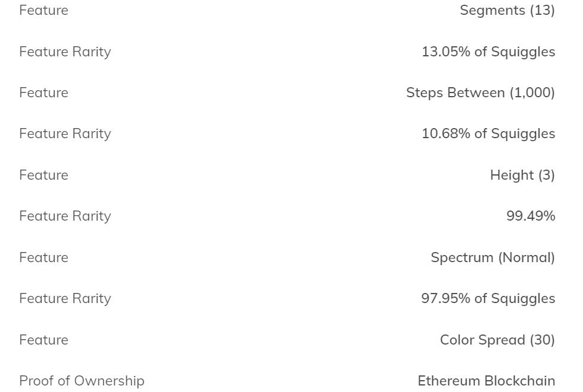
Task: Click the Ethereum Blockchain text
Action: pos(486,381)
